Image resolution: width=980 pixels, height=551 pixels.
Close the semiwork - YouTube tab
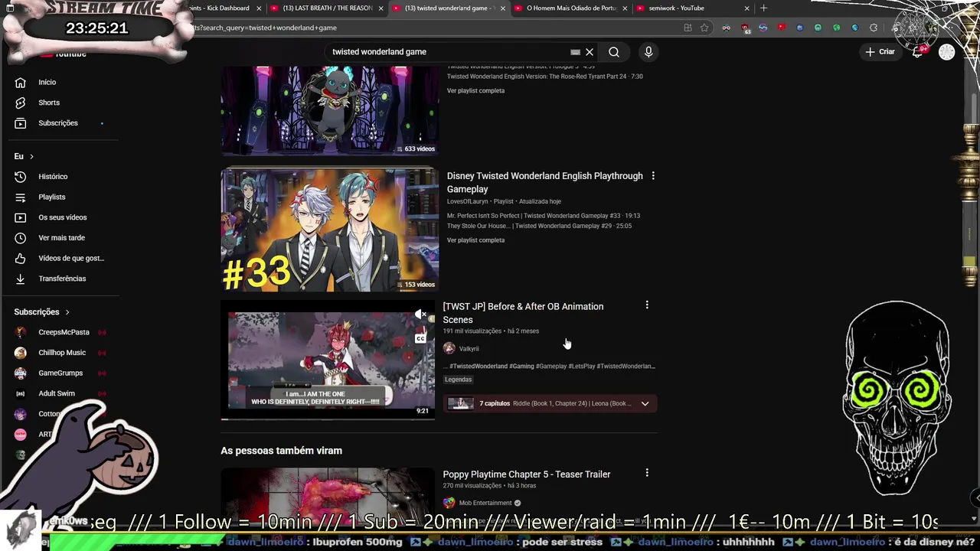747,8
